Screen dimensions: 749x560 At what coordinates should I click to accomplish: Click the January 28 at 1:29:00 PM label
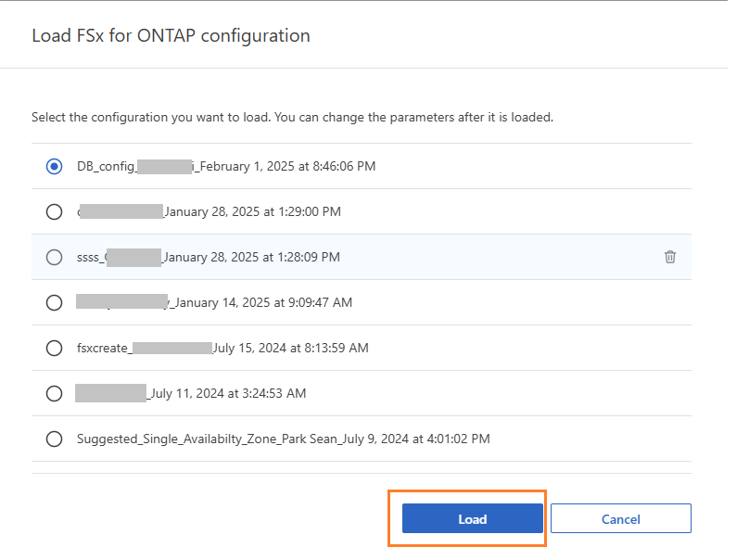[x=251, y=211]
